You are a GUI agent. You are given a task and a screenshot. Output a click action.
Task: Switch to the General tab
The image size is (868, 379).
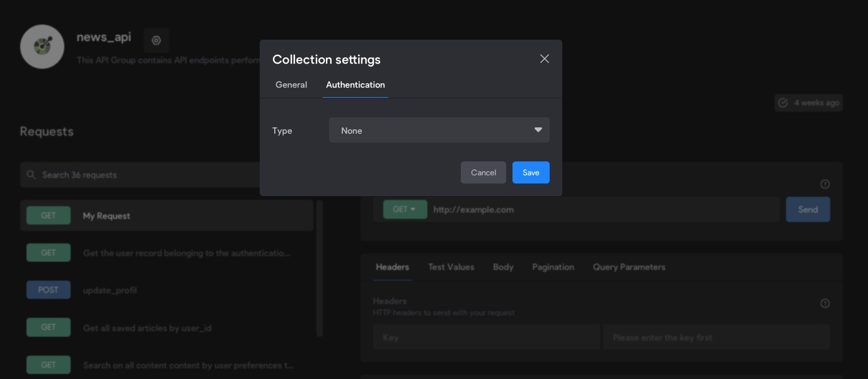(291, 85)
